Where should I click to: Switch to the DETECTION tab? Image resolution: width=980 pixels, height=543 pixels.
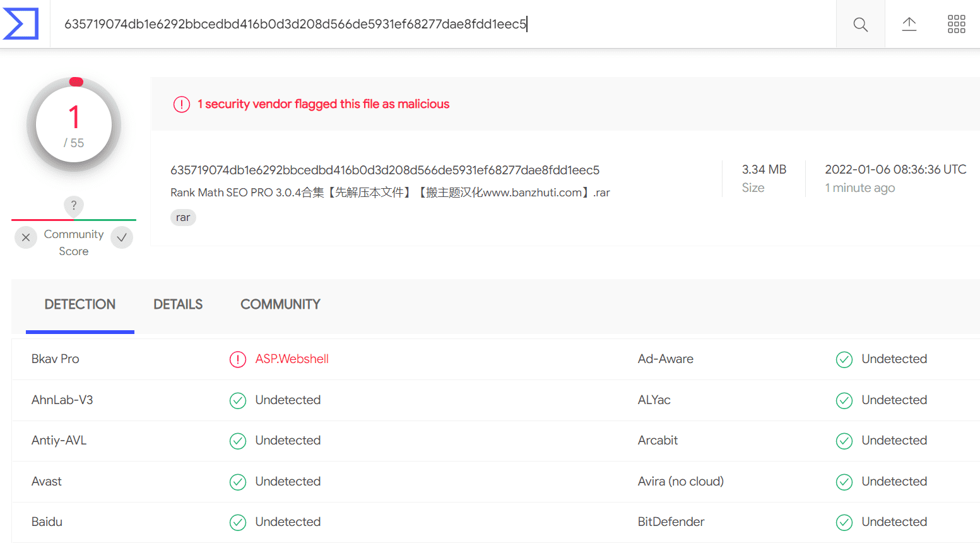[80, 304]
